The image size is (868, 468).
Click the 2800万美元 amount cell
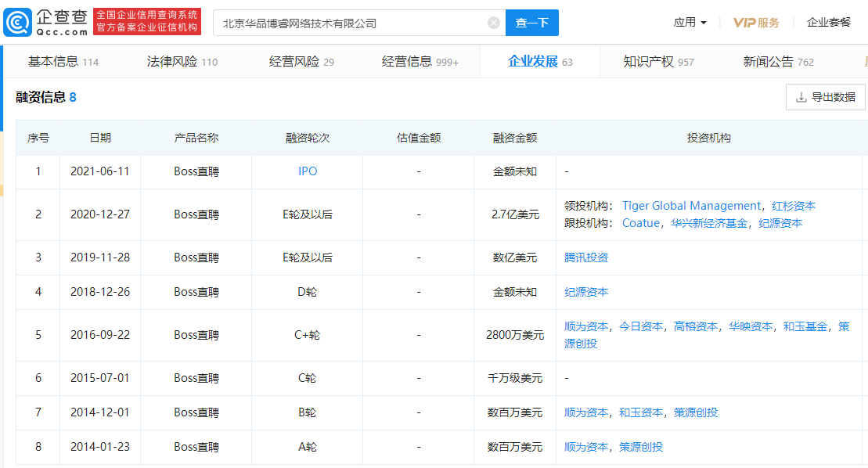(515, 335)
